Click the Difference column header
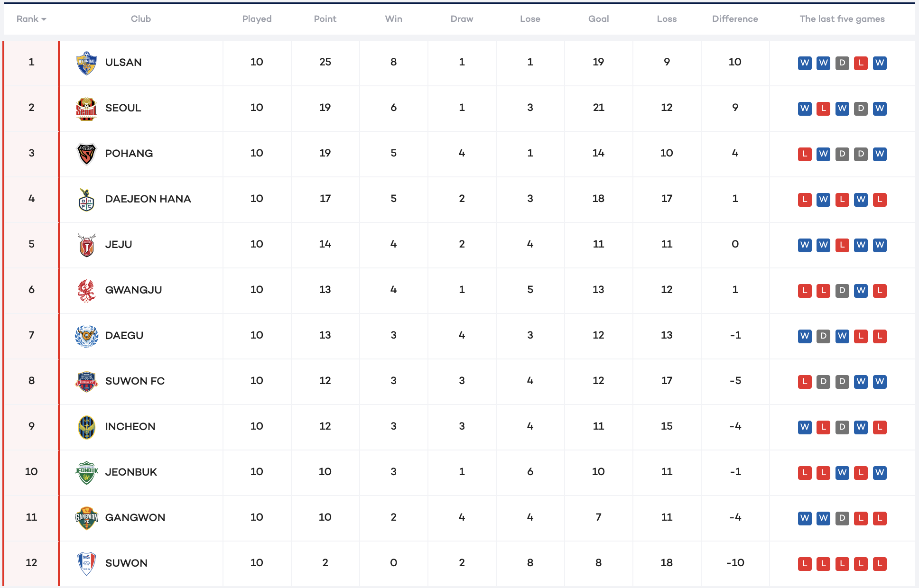 735,19
